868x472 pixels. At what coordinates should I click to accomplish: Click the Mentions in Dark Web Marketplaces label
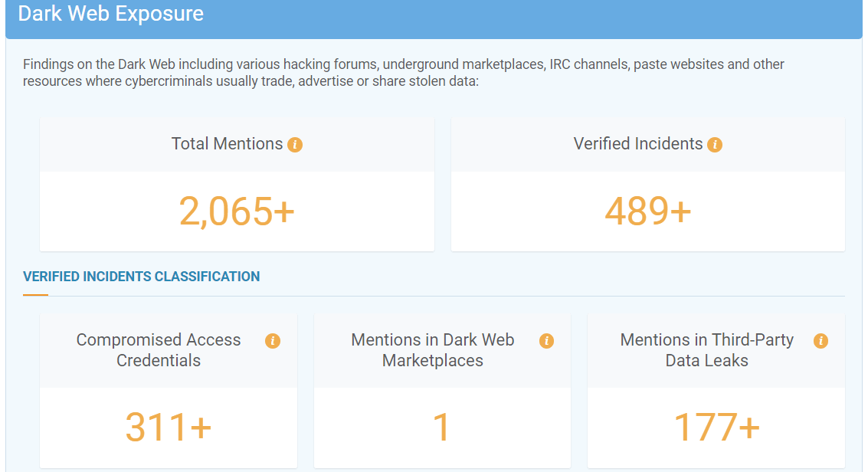432,350
